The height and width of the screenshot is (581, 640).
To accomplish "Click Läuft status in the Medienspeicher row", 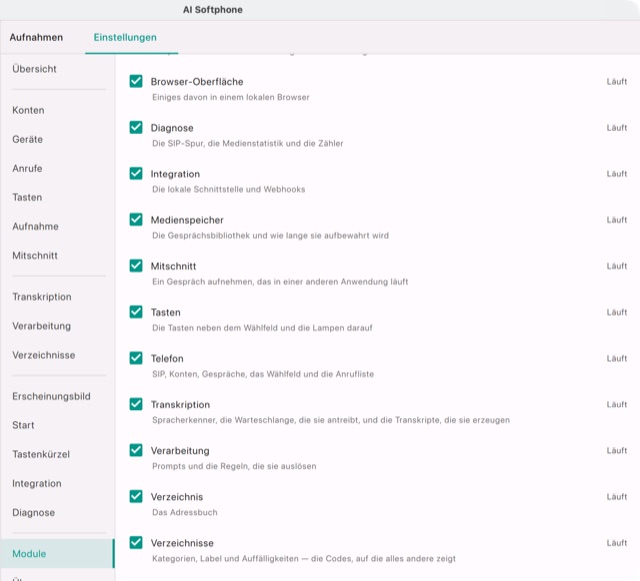I will tap(617, 220).
